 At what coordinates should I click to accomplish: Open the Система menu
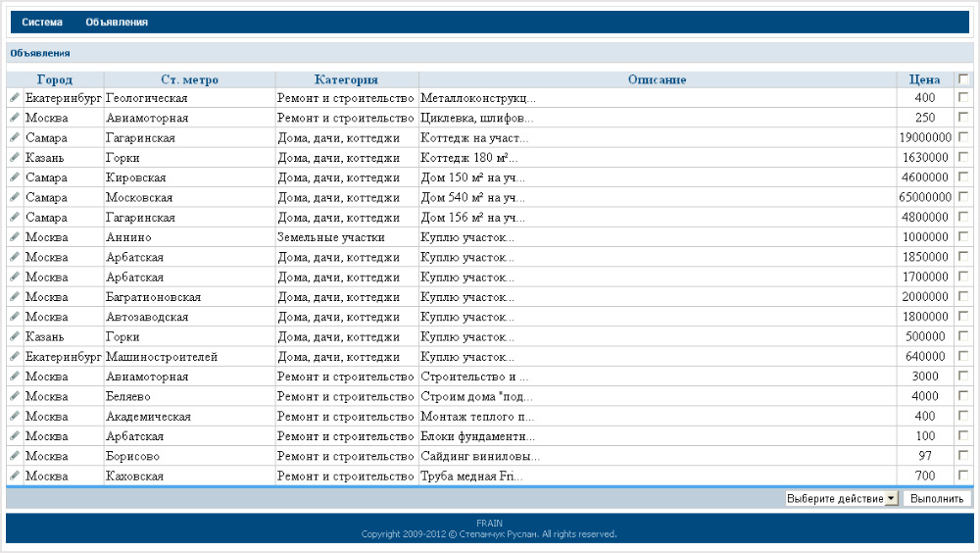(42, 22)
